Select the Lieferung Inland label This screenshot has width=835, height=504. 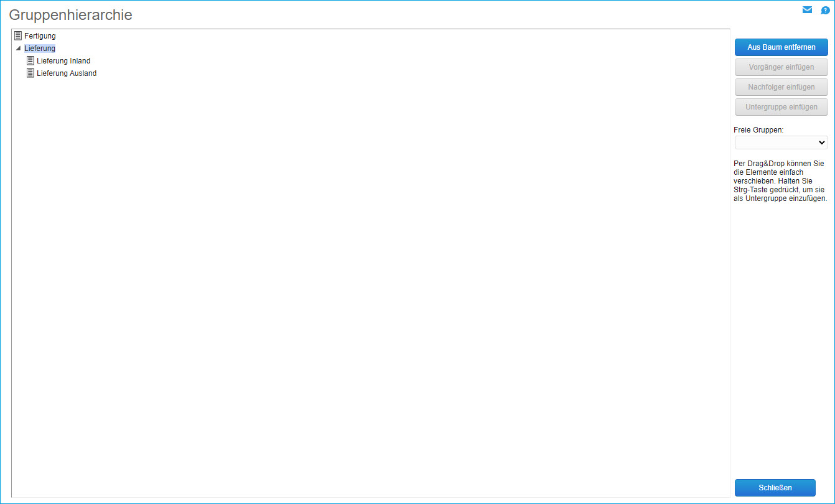63,61
